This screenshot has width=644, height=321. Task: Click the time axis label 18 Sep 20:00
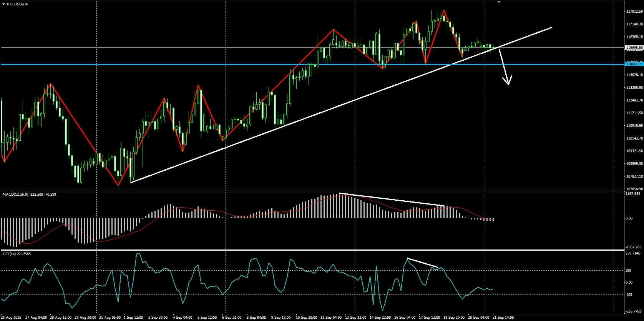pyautogui.click(x=453, y=318)
